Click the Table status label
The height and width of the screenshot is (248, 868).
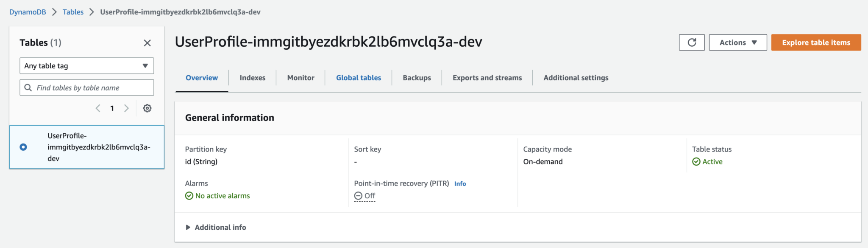[x=712, y=149]
